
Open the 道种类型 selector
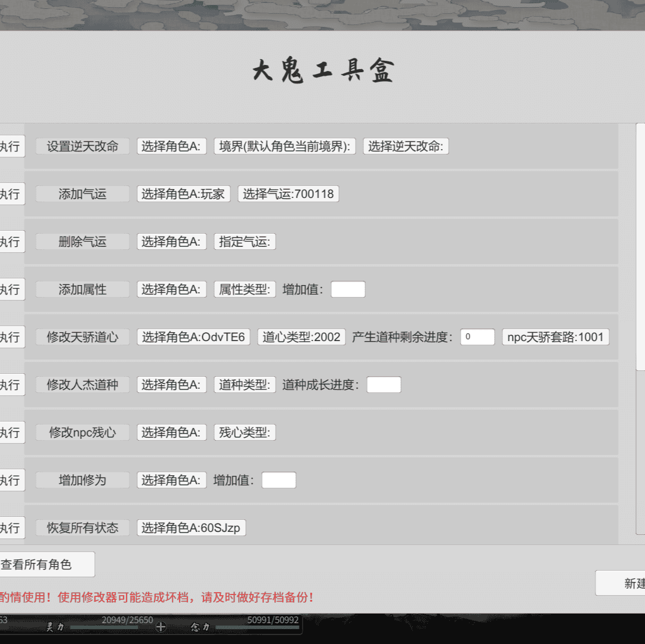pos(245,385)
